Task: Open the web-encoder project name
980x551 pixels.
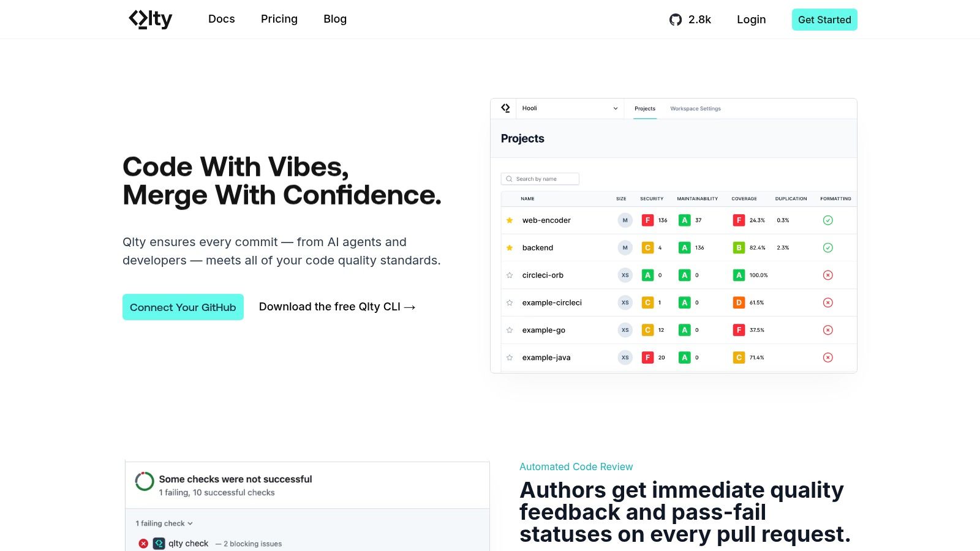Action: coord(546,220)
